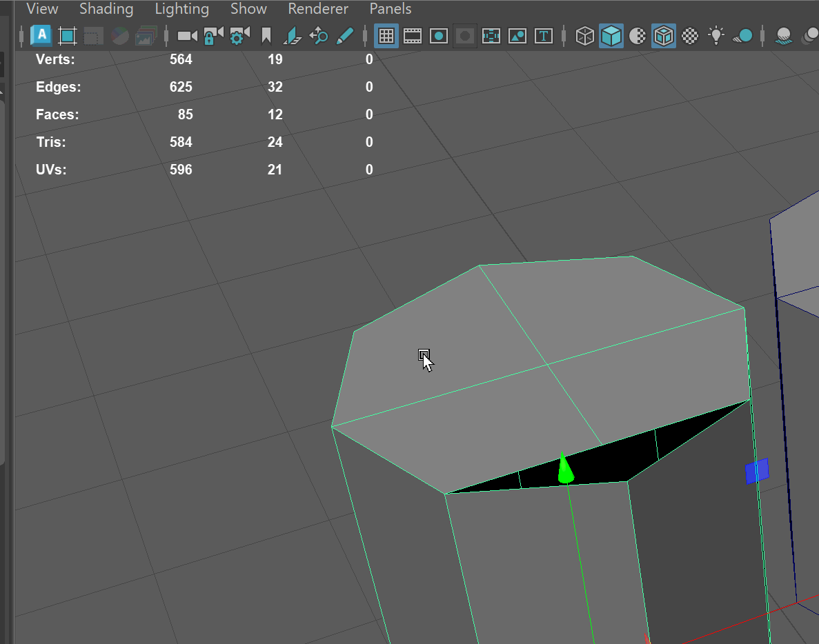Open Camera Attributes with the gear camera icon
Viewport: 819px width, 644px height.
[239, 36]
